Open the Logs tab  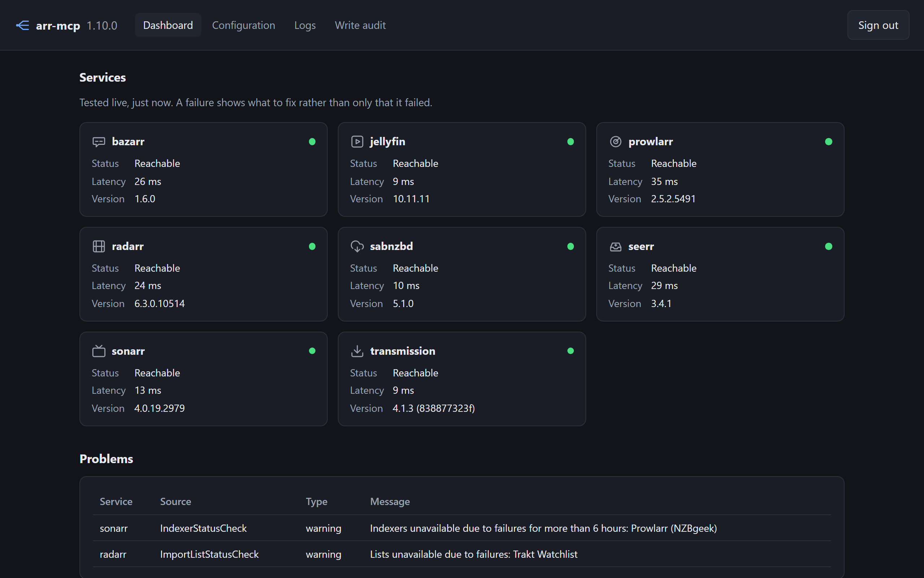(x=305, y=25)
